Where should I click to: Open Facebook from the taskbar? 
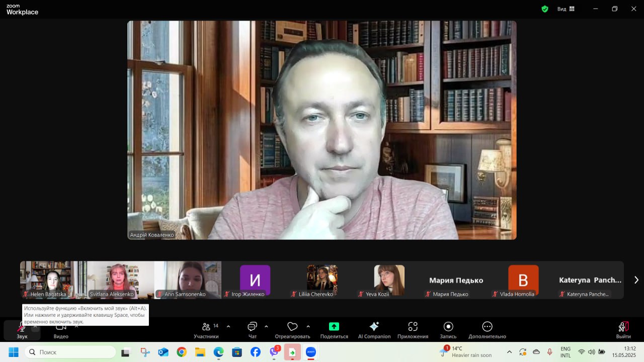coord(256,352)
